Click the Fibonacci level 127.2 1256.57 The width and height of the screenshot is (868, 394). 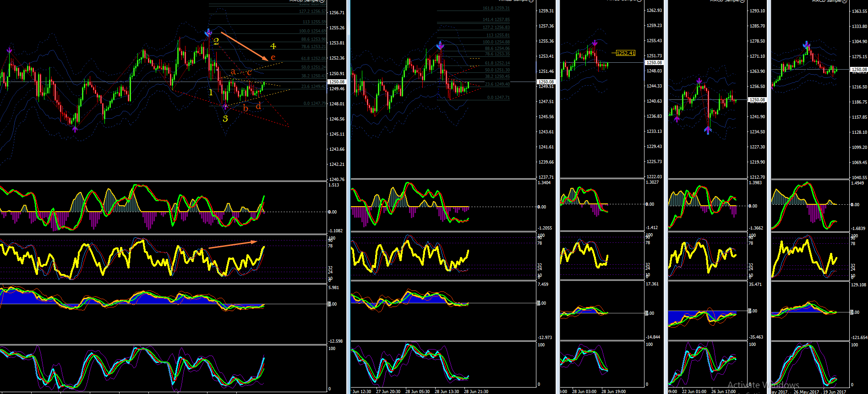pos(313,11)
